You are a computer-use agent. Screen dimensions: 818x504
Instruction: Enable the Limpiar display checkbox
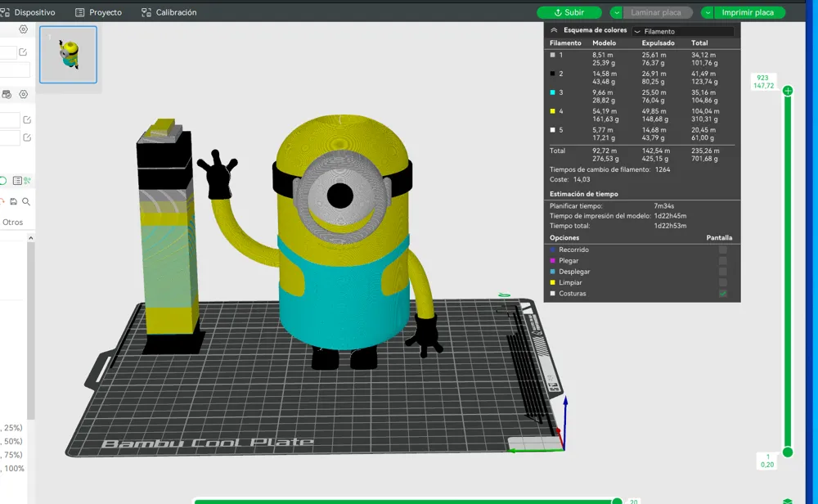click(x=721, y=282)
